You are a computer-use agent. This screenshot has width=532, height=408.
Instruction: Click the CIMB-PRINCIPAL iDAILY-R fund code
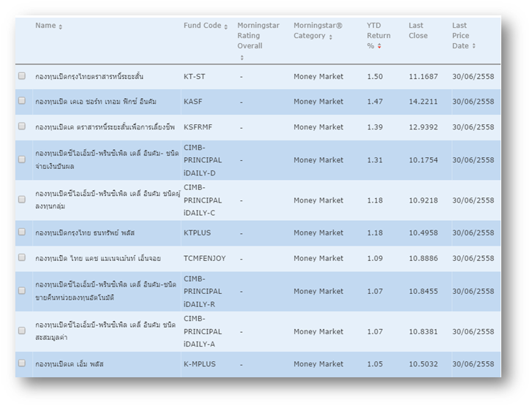(203, 291)
